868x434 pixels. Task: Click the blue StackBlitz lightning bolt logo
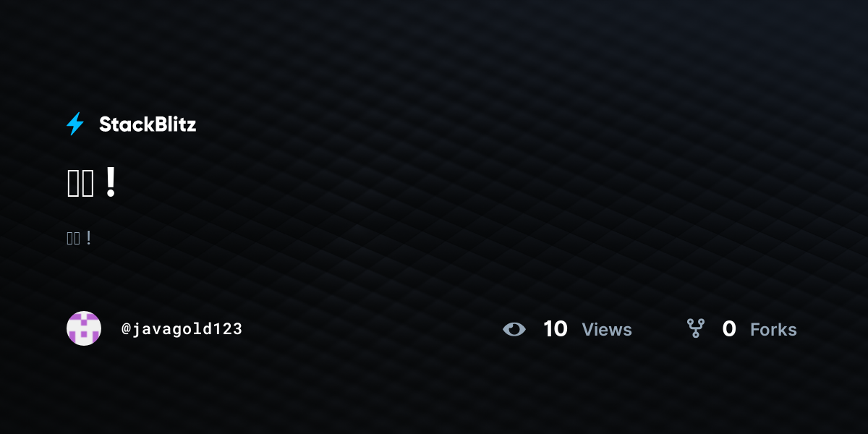point(75,124)
